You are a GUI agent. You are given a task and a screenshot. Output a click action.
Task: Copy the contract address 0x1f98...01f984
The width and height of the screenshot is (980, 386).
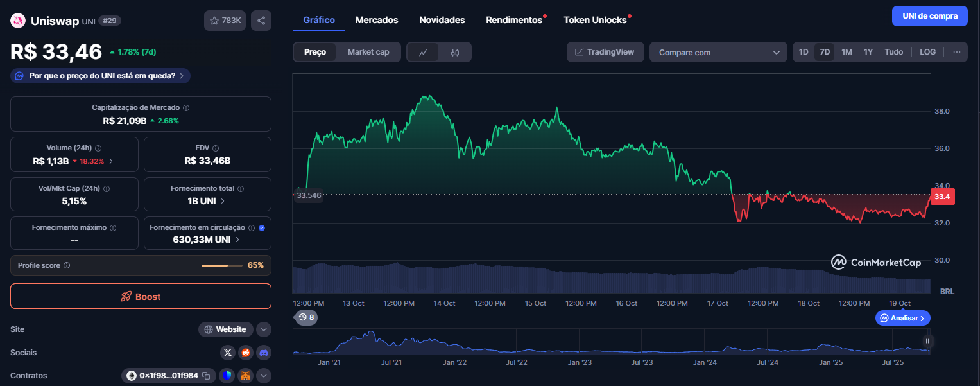(206, 376)
